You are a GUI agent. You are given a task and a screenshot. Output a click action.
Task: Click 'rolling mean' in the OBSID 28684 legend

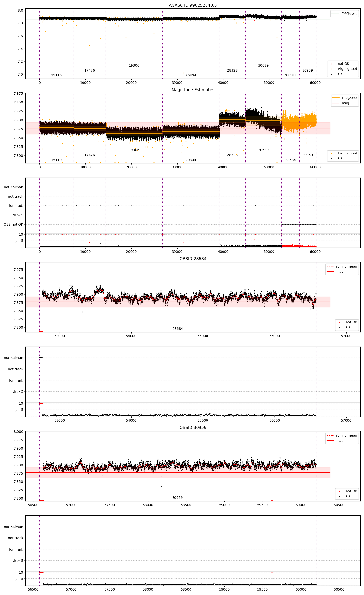pyautogui.click(x=346, y=266)
